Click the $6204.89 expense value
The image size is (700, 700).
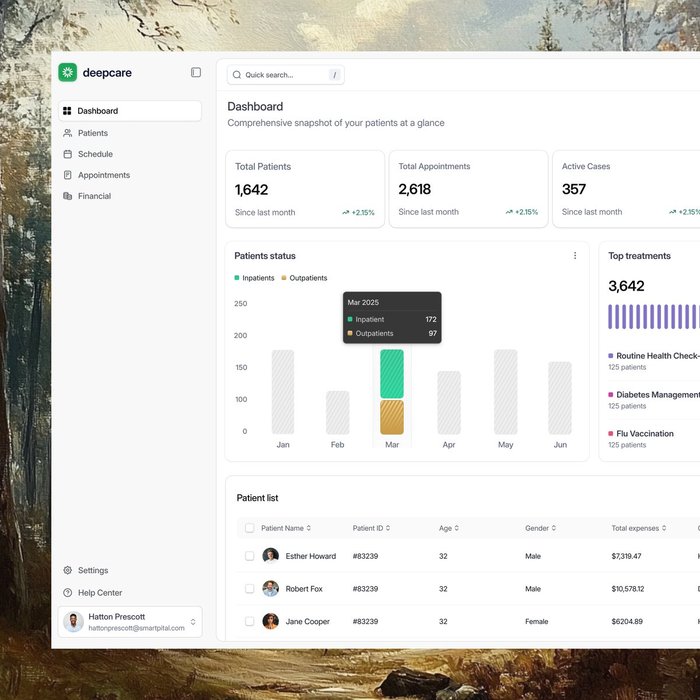(x=627, y=621)
